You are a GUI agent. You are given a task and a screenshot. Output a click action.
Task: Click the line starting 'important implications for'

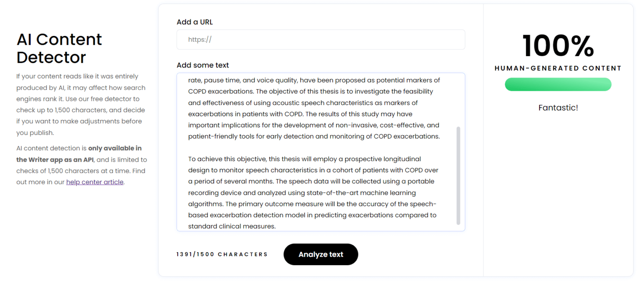click(x=314, y=125)
